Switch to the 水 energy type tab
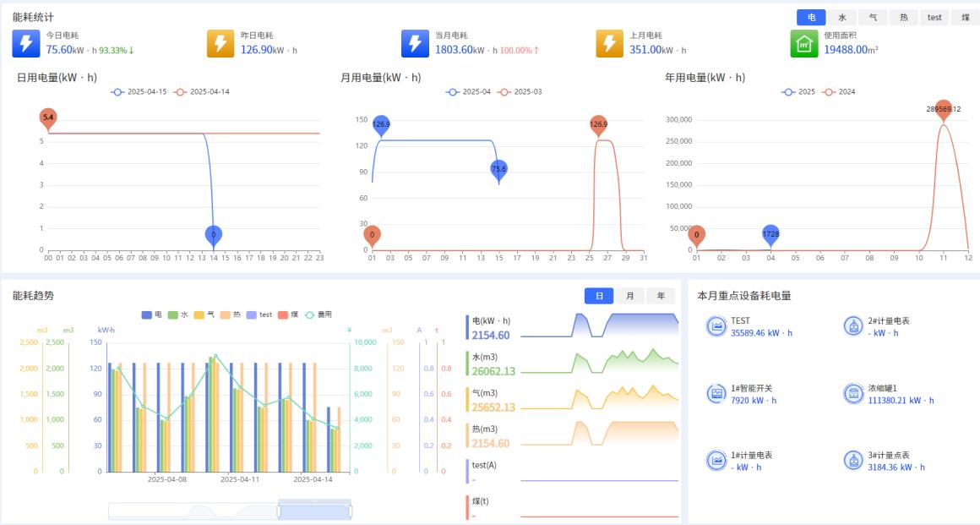980x525 pixels. point(841,17)
